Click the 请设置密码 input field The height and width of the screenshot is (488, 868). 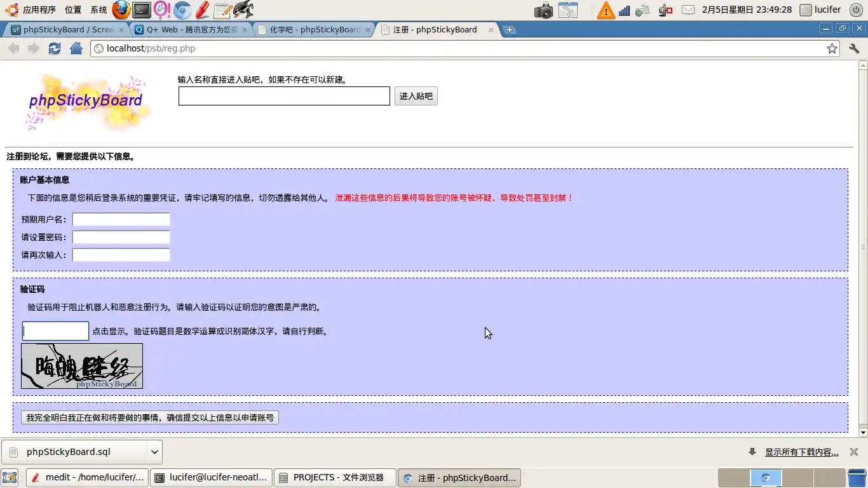(121, 237)
